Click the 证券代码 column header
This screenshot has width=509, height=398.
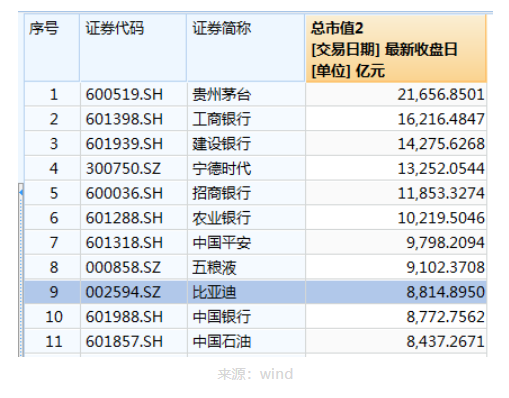133,47
